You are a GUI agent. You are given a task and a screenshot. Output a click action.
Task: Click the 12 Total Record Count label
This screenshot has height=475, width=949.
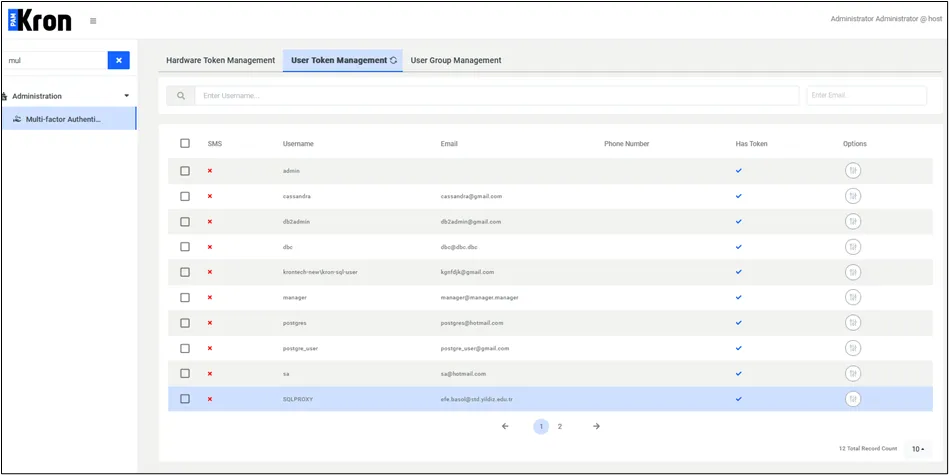pyautogui.click(x=868, y=449)
